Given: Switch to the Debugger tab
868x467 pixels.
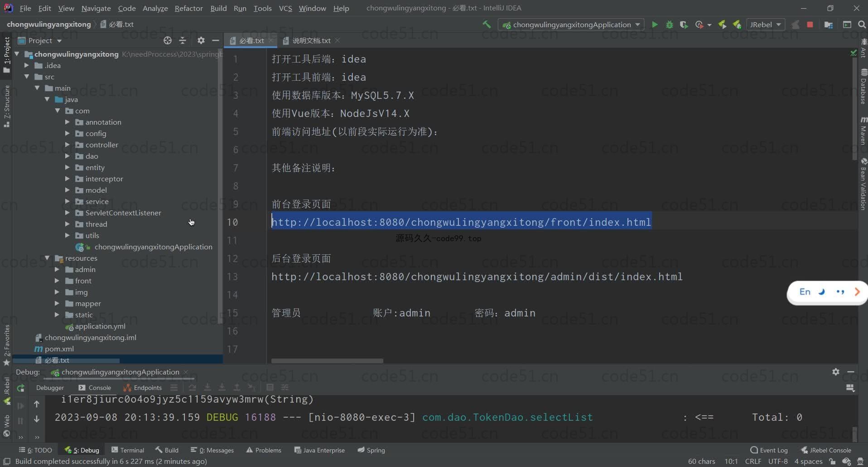Looking at the screenshot, I should [50, 388].
